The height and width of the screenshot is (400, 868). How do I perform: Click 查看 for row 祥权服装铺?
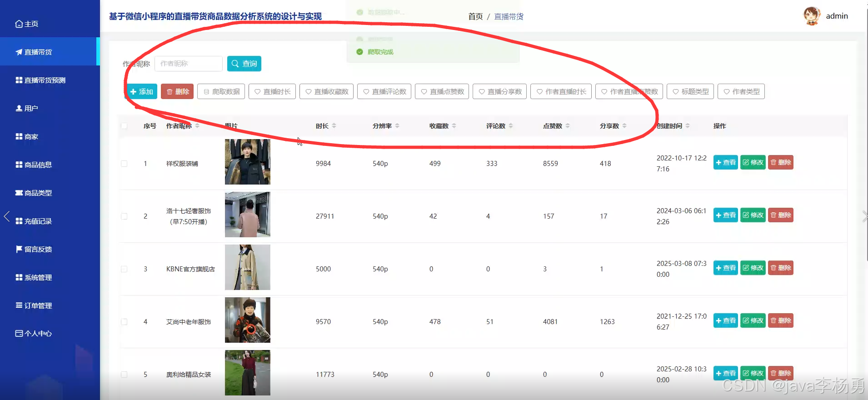pyautogui.click(x=726, y=162)
